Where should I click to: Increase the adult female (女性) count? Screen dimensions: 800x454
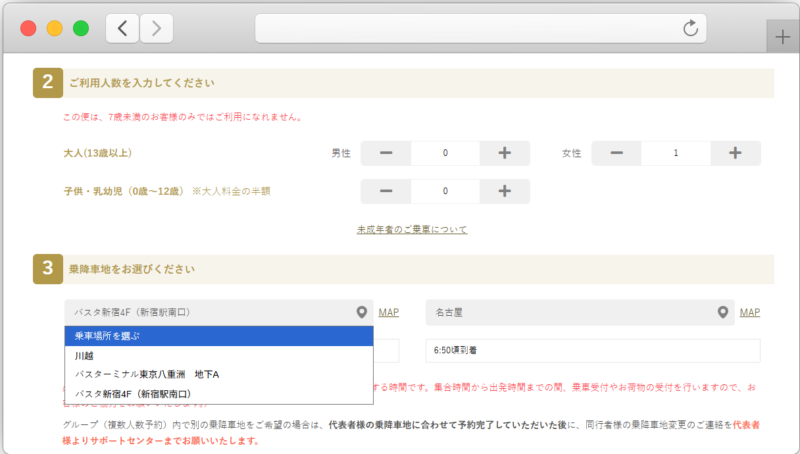pos(735,153)
